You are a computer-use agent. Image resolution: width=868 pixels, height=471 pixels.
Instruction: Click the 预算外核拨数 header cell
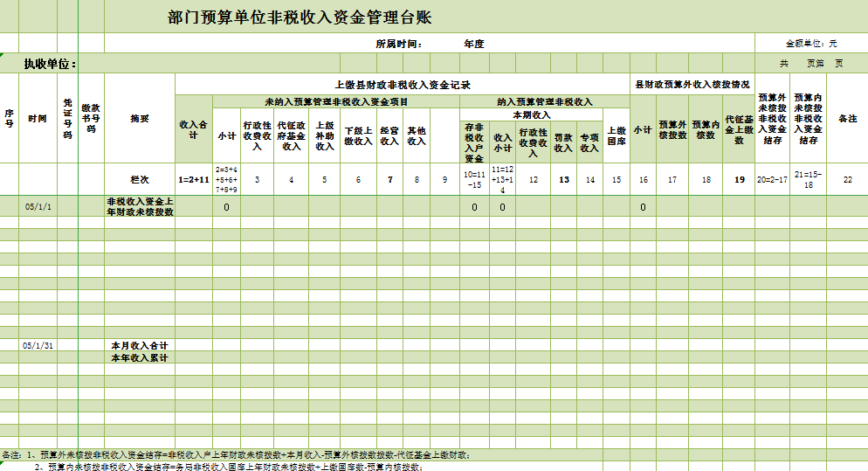[x=672, y=129]
